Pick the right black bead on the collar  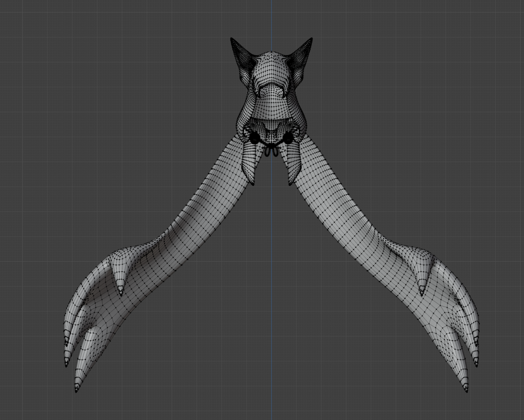[288, 137]
